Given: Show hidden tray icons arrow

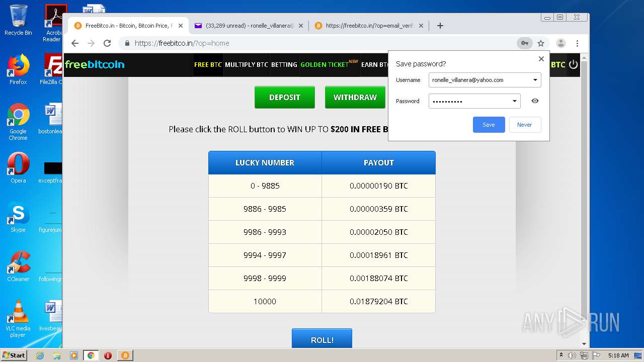Looking at the screenshot, I should 561,355.
